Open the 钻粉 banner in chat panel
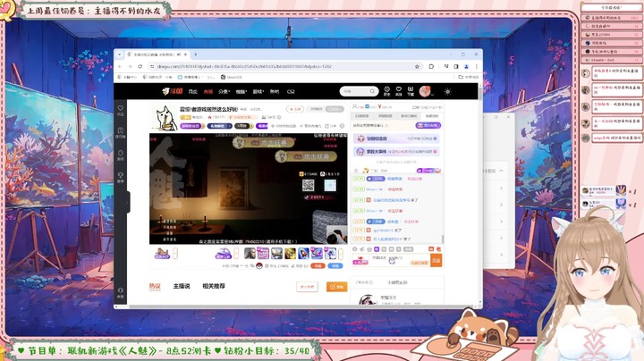Viewport: 644px width, 361px height. [x=396, y=139]
